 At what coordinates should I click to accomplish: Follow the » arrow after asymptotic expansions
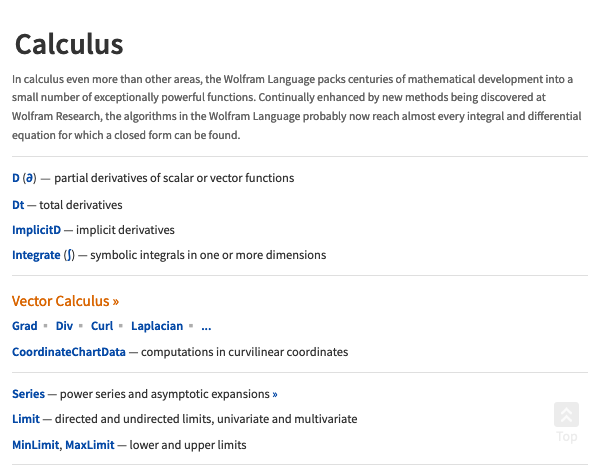pos(275,394)
